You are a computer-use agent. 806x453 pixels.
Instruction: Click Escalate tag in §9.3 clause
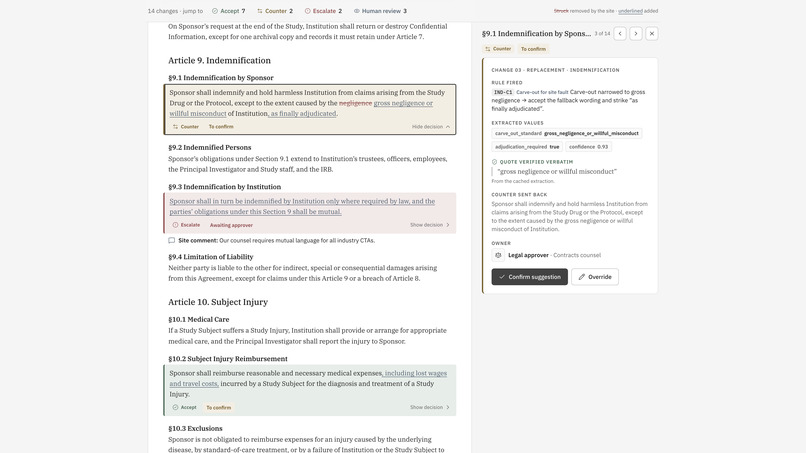click(186, 225)
